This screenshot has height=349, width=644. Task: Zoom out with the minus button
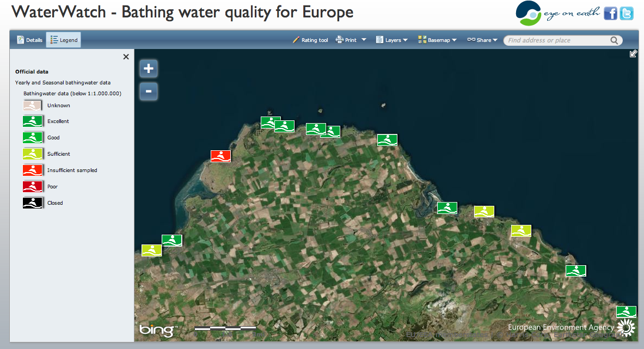[x=149, y=91]
